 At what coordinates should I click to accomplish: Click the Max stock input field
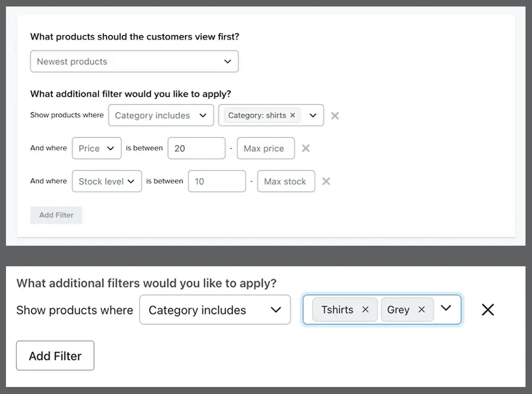[287, 181]
